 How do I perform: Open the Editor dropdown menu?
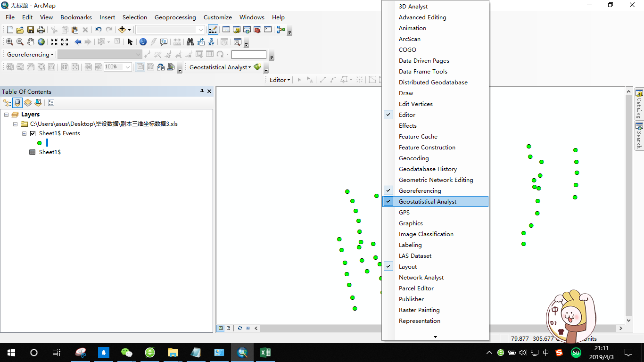click(280, 80)
